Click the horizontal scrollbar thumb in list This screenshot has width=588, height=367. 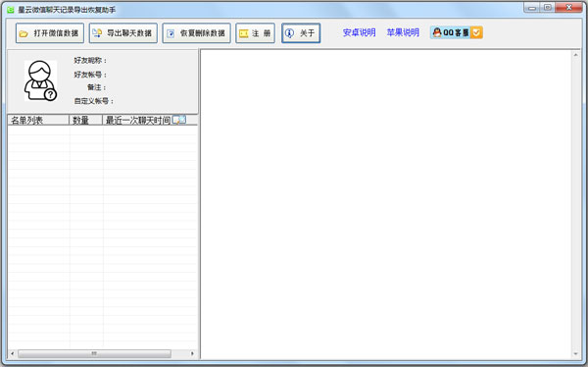(94, 353)
